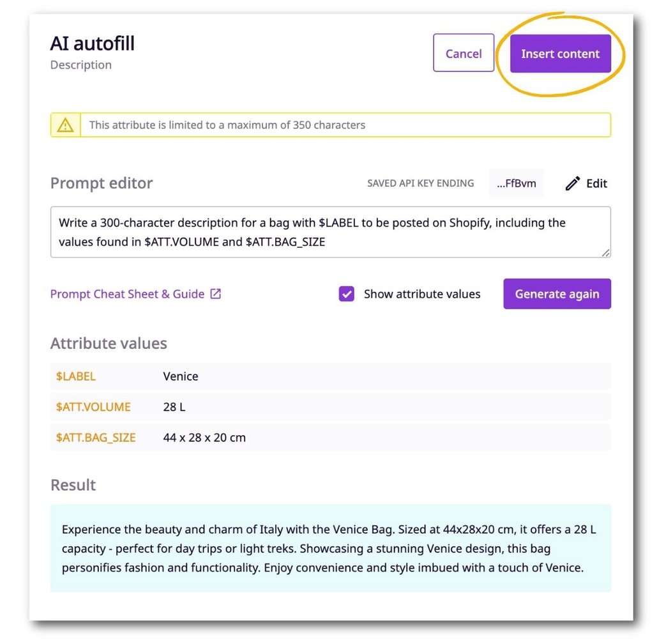The height and width of the screenshot is (644, 659).
Task: Open the external link icon beside Prompt Cheat Sheet
Action: tap(215, 294)
